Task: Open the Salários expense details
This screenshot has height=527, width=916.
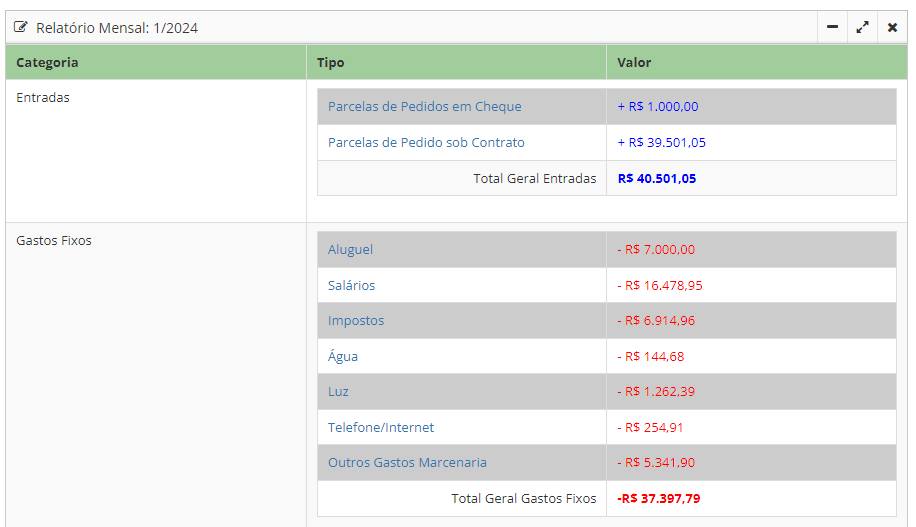Action: (x=351, y=286)
